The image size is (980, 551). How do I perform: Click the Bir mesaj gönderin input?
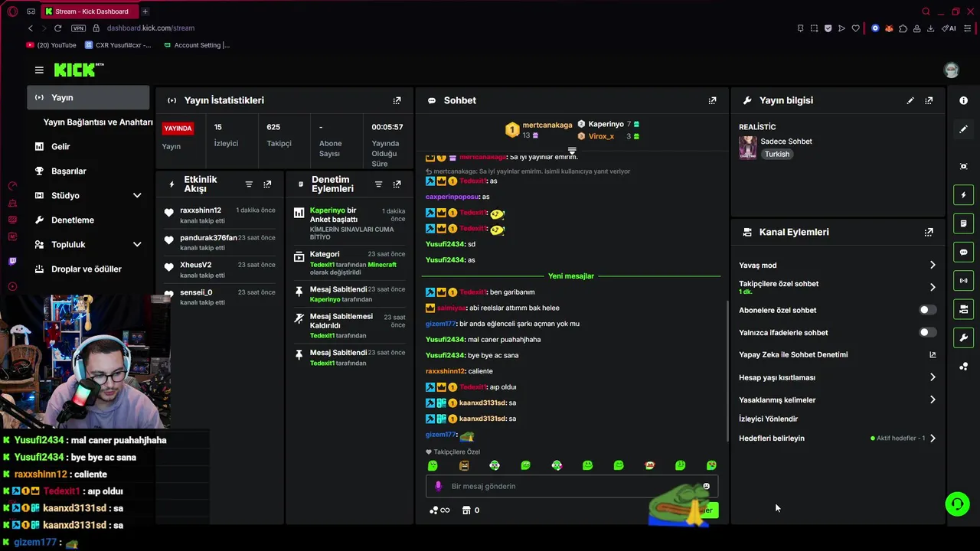(572, 486)
